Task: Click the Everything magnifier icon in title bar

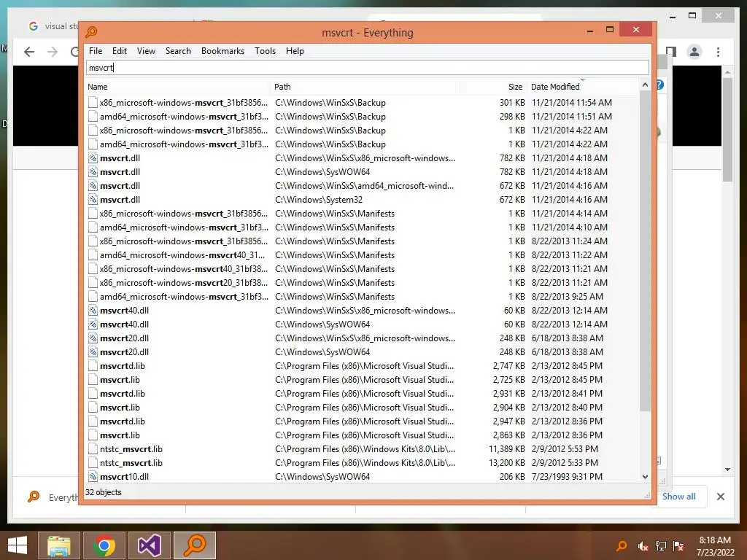Action: pos(91,32)
